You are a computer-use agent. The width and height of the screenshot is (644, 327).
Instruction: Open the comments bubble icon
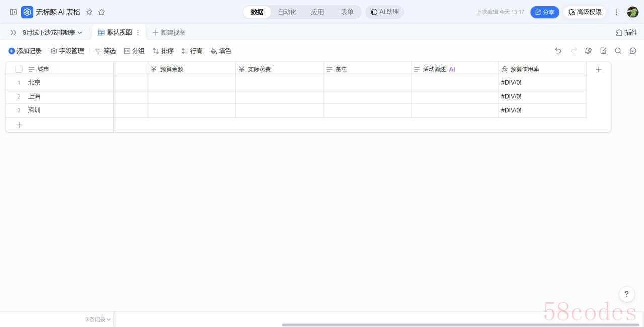[633, 51]
